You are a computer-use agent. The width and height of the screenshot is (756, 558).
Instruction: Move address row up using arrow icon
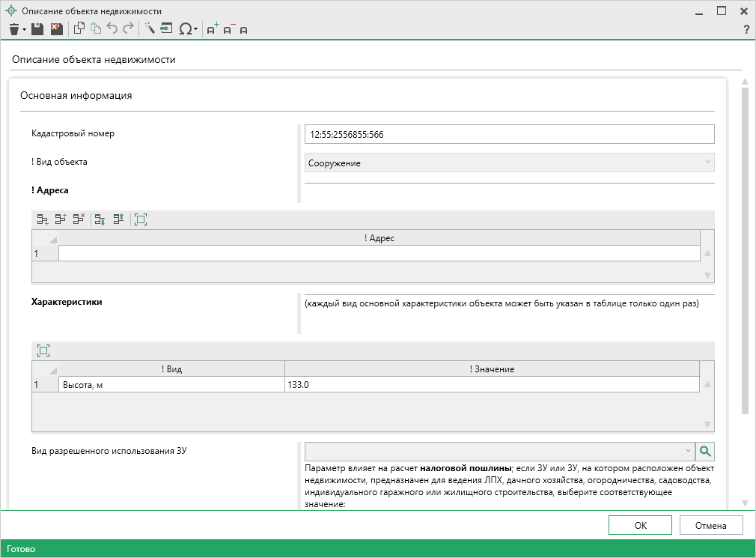tap(118, 219)
